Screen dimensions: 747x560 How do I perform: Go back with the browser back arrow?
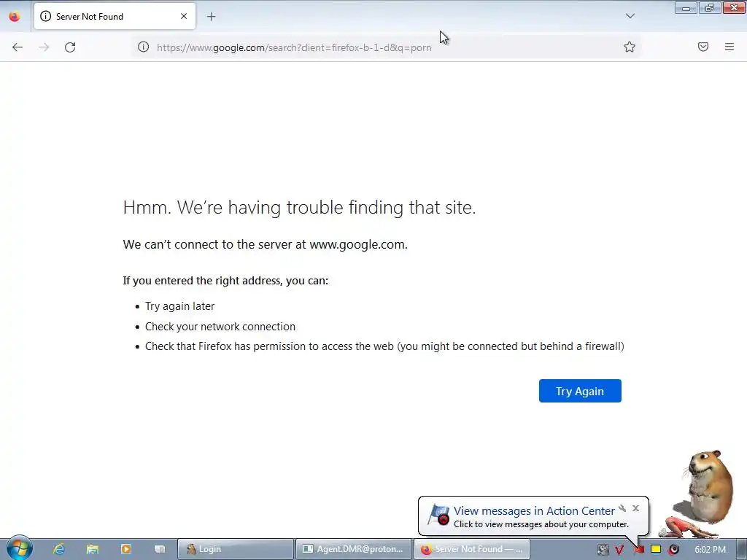[x=18, y=47]
